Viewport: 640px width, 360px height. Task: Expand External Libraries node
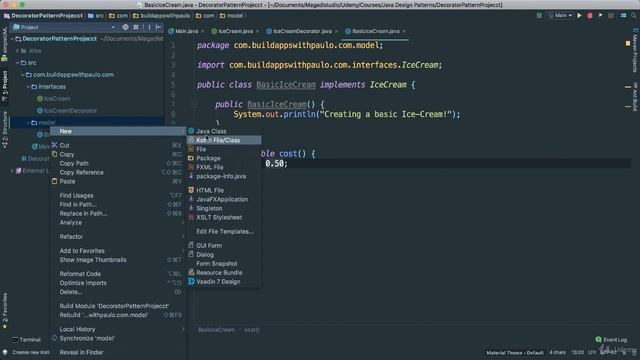(12, 171)
